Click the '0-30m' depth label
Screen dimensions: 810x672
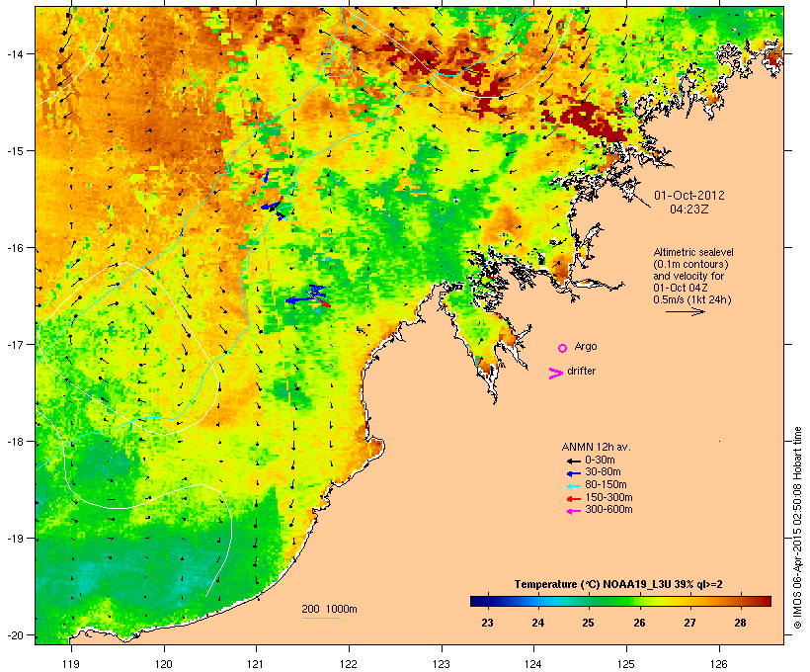pos(600,461)
